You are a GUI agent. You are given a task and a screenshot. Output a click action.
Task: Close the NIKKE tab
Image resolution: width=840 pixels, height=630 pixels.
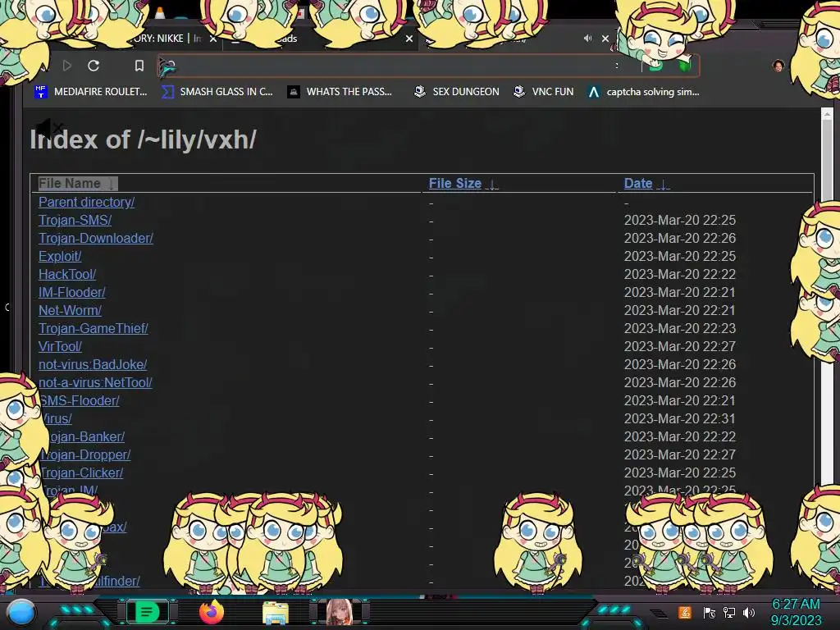tap(213, 39)
